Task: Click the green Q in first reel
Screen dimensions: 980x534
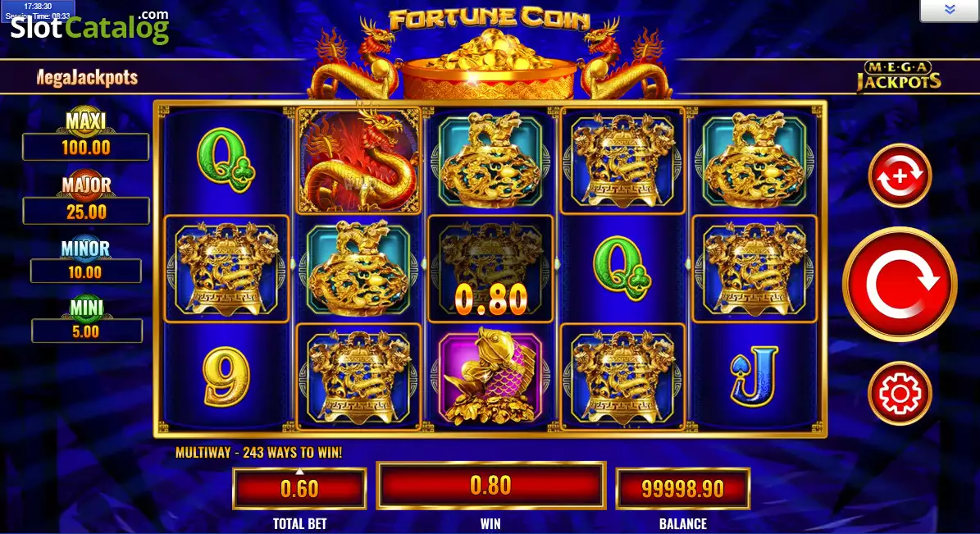Action: pos(225,161)
